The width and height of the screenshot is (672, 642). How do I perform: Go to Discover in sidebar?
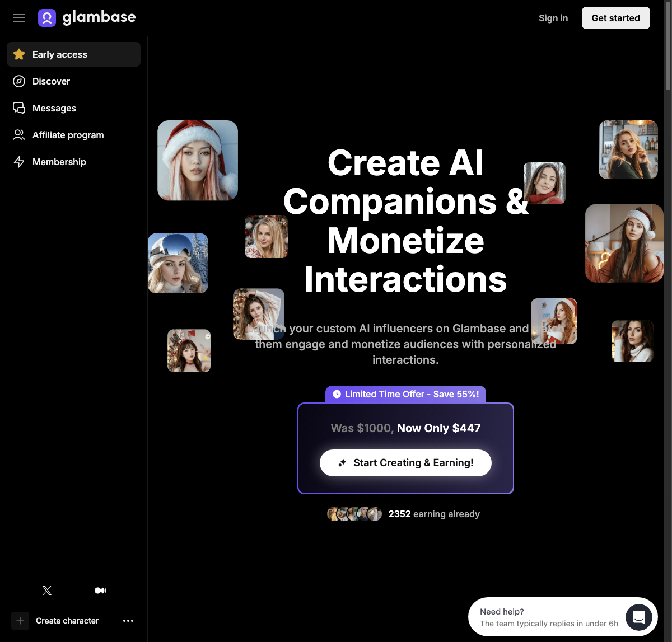[51, 81]
